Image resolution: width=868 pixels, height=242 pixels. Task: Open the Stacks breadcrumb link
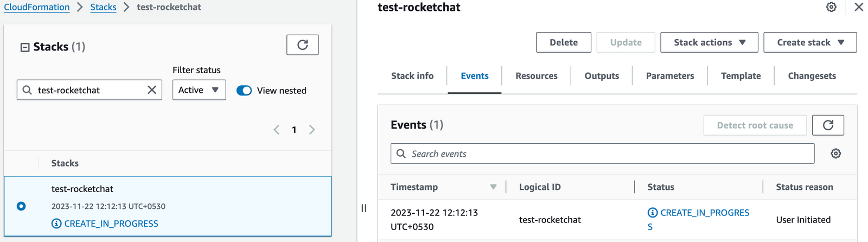103,7
